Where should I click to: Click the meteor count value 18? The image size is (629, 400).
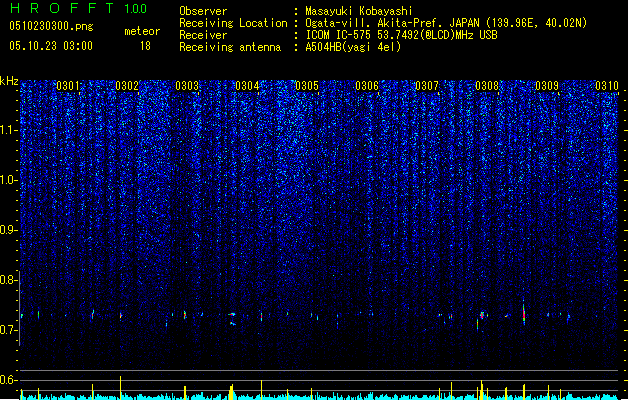point(145,46)
